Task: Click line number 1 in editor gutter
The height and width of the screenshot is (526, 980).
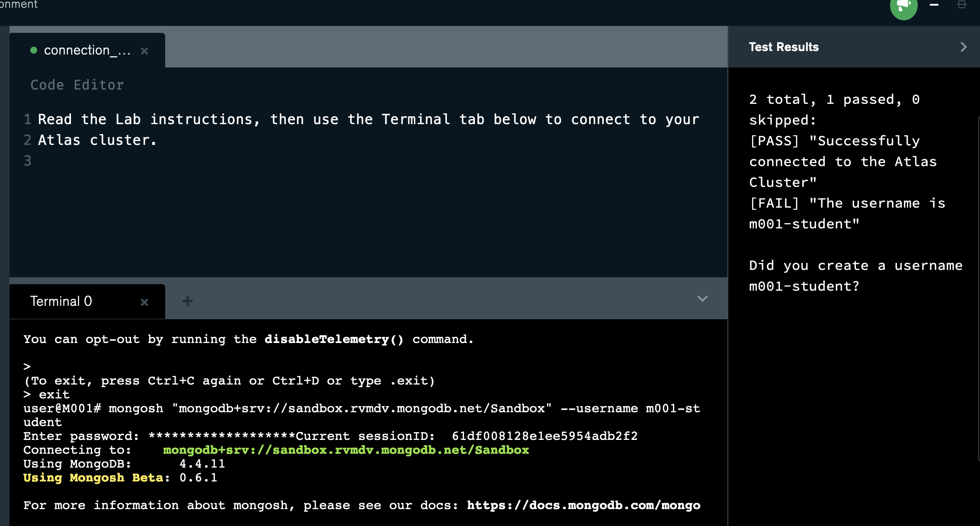Action: tap(28, 119)
